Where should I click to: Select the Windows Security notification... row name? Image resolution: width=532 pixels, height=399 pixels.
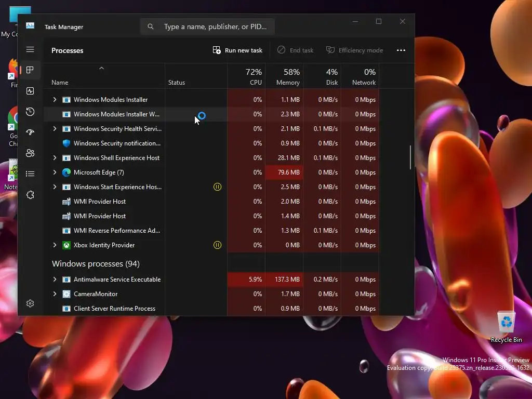(x=117, y=143)
